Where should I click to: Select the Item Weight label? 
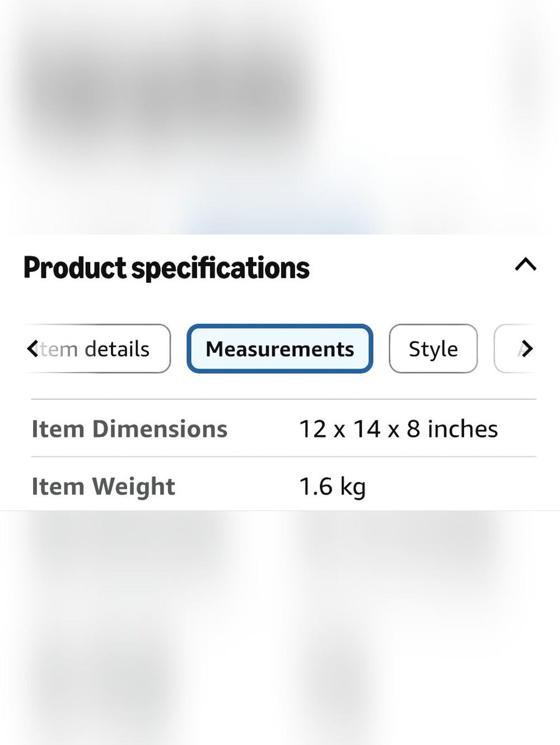pos(103,486)
